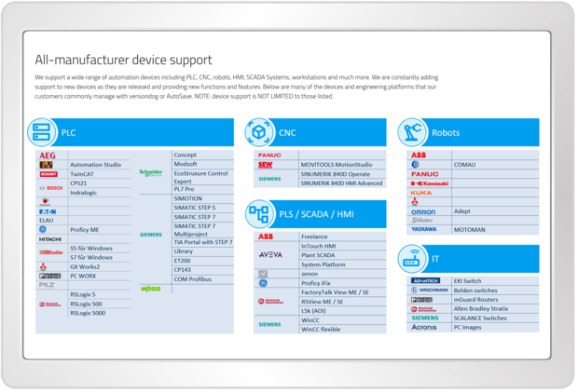Click the Rockwell logo beside RSLogix 500
Viewport: 578px width, 392px height.
(x=50, y=304)
